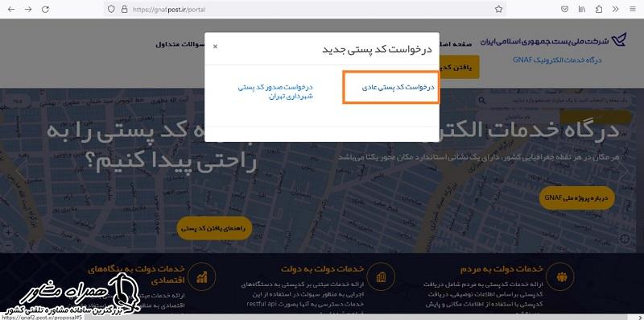Expand more tools with the double chevron
This screenshot has width=644, height=320.
(x=615, y=9)
